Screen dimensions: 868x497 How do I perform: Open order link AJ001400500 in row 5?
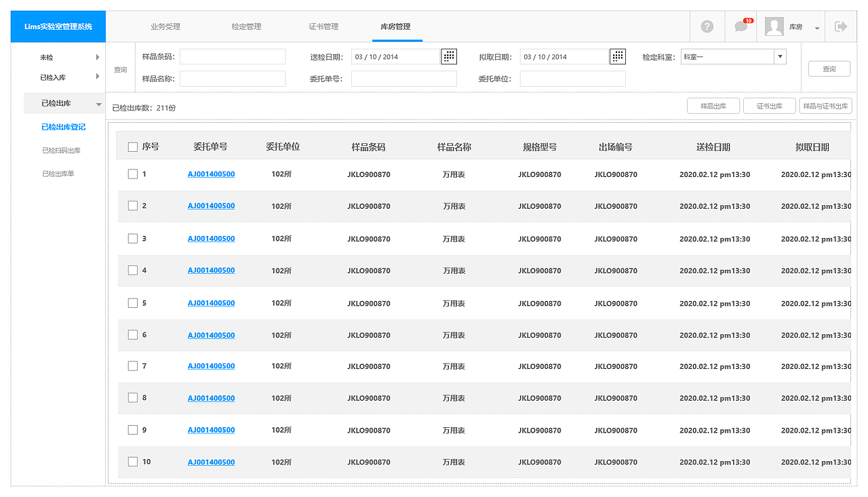(212, 303)
